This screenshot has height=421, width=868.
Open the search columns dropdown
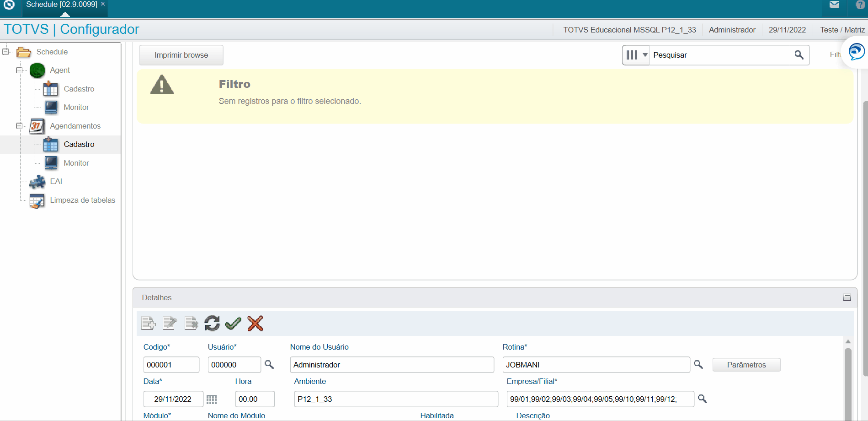636,55
